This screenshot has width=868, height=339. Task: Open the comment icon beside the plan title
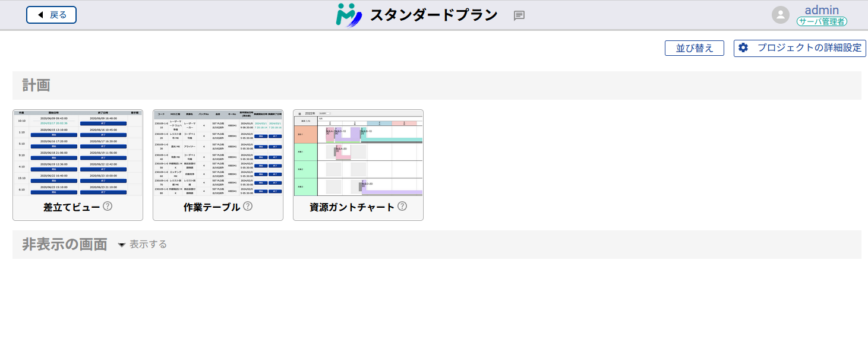point(519,16)
